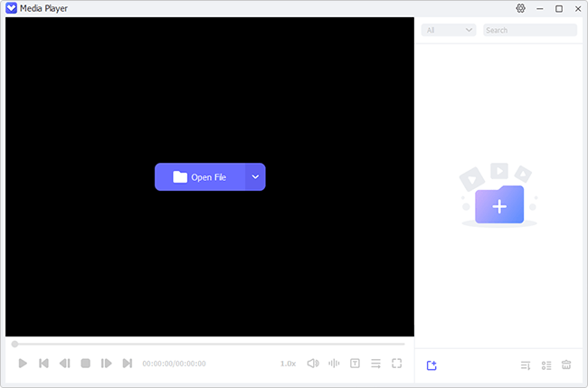Open playlist sort order icon
This screenshot has height=388, width=588.
[x=526, y=365]
